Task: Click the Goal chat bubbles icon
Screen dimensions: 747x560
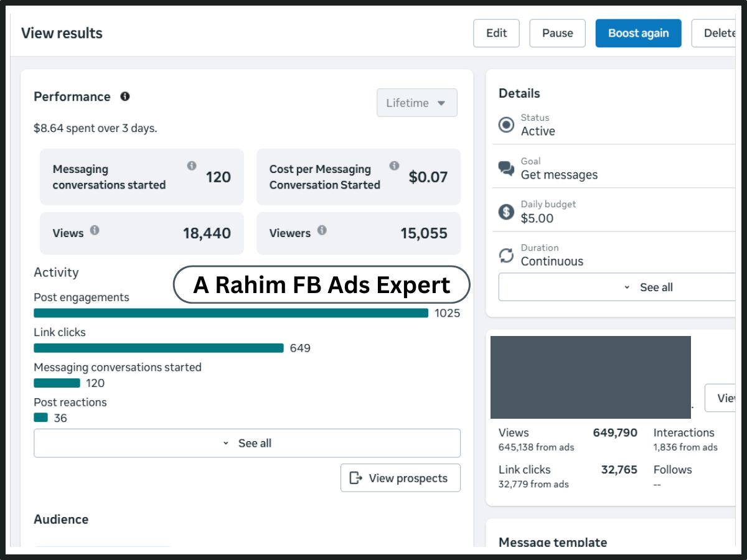Action: click(x=507, y=168)
